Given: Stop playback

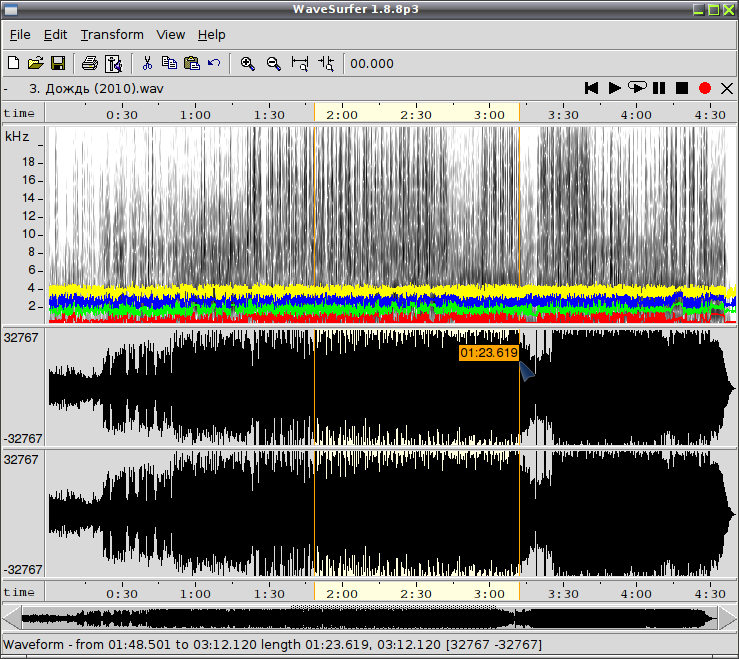Looking at the screenshot, I should pyautogui.click(x=682, y=88).
